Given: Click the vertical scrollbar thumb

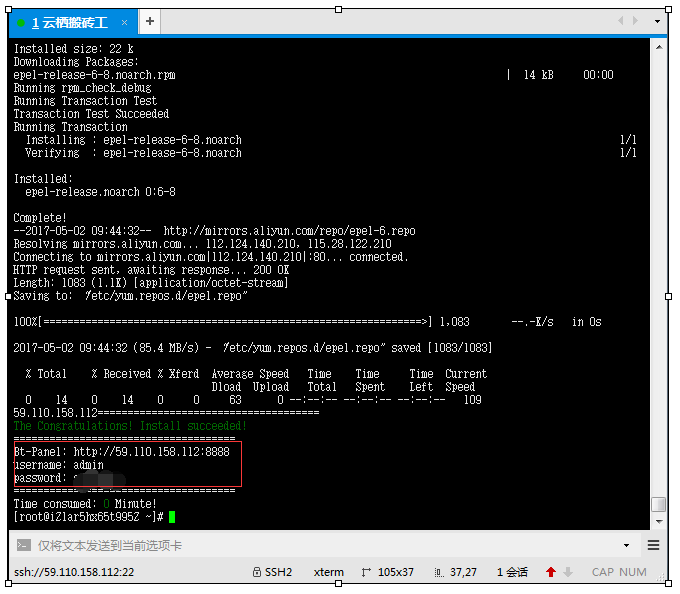Looking at the screenshot, I should (x=657, y=504).
